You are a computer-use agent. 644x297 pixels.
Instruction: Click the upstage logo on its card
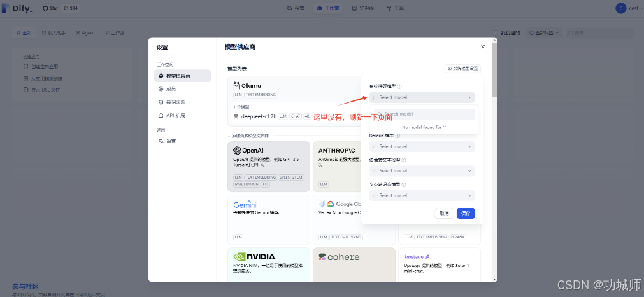click(417, 257)
